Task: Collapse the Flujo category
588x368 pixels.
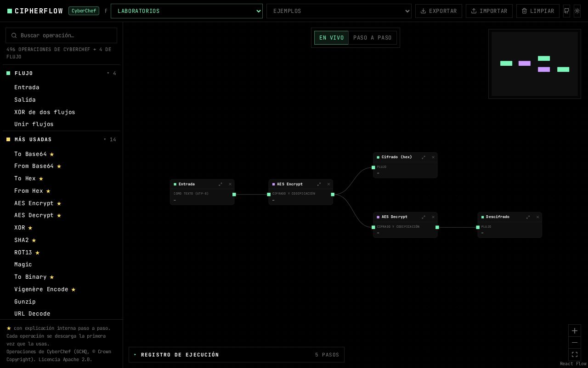Action: [61, 73]
